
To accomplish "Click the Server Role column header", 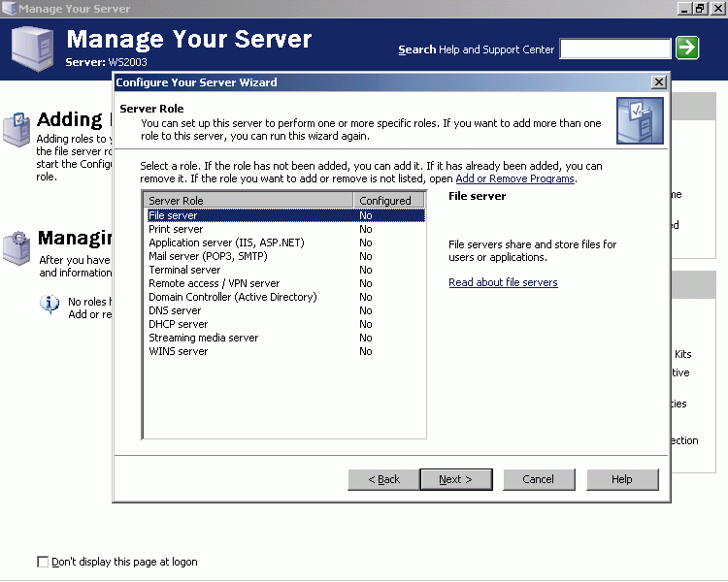I will [x=248, y=201].
